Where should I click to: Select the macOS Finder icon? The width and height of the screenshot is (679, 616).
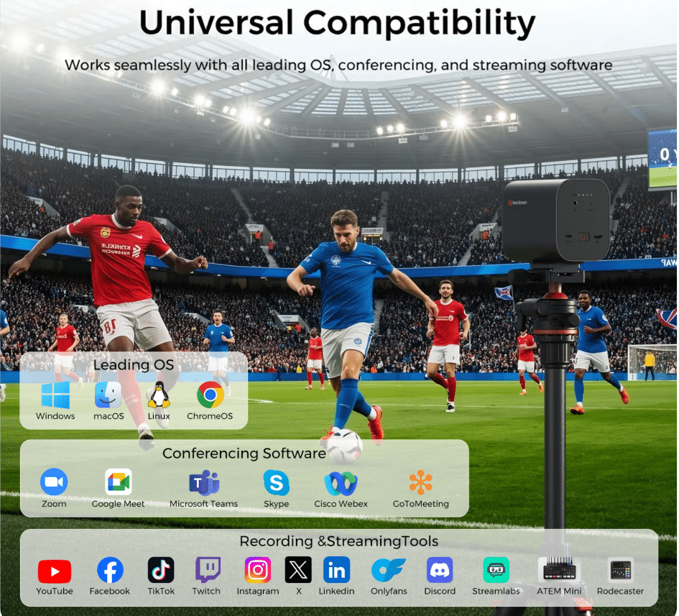[x=108, y=395]
